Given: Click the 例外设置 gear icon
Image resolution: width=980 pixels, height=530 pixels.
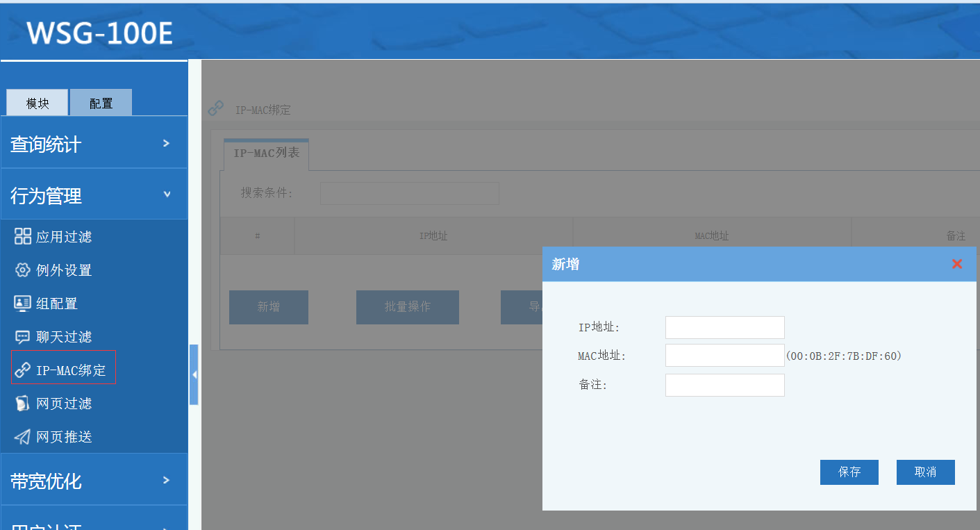Looking at the screenshot, I should [23, 270].
